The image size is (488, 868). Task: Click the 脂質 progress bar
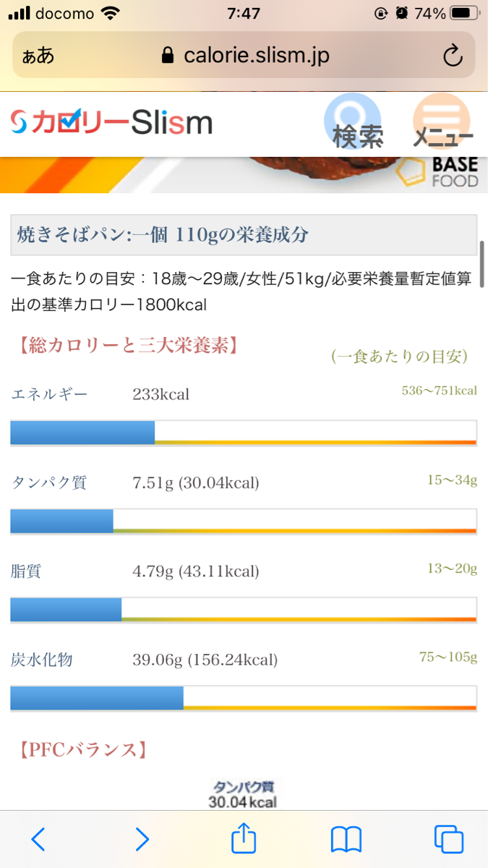pos(244,610)
